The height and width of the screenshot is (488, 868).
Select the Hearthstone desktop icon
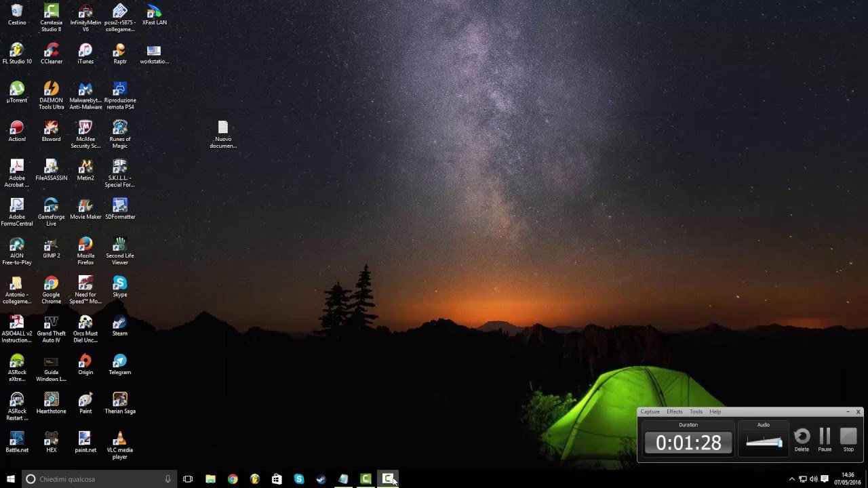pyautogui.click(x=51, y=403)
